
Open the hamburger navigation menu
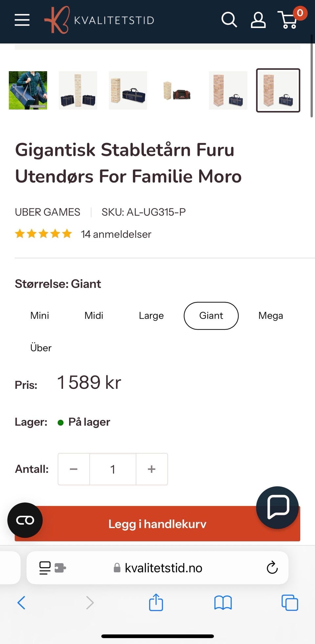point(22,20)
